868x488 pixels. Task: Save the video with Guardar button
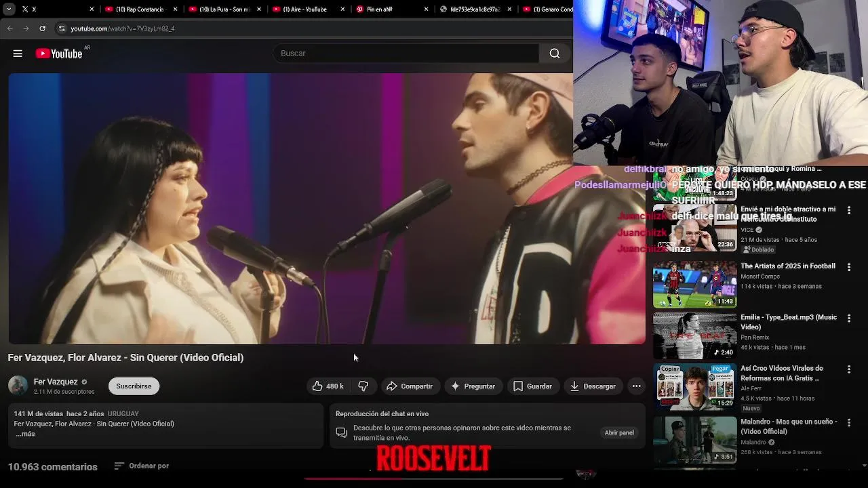point(533,386)
